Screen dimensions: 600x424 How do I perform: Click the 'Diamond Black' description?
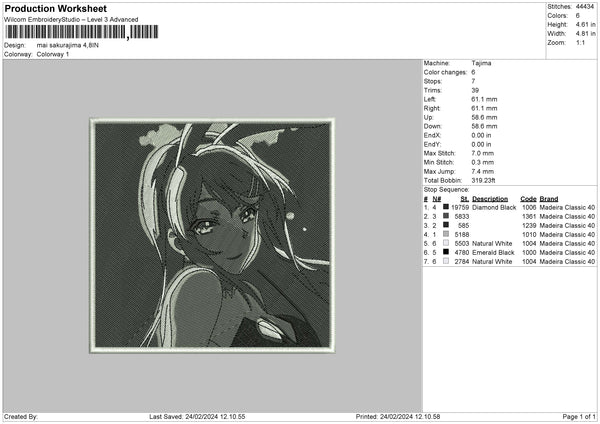pyautogui.click(x=494, y=207)
